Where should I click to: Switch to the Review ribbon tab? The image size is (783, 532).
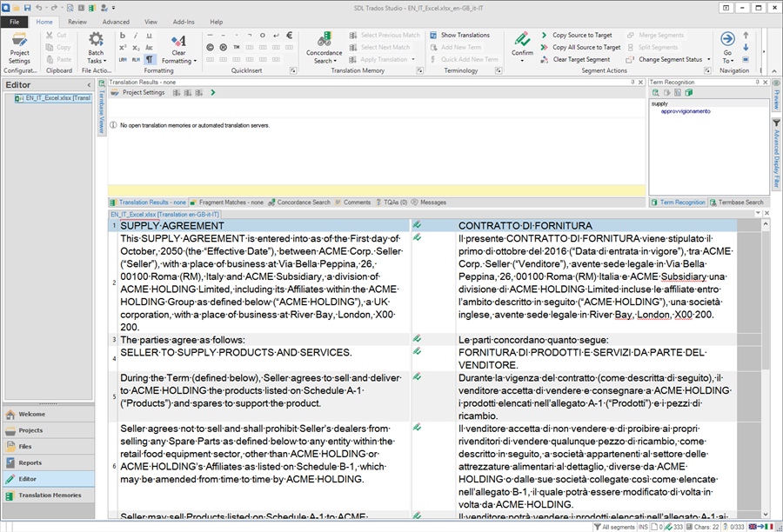click(77, 22)
